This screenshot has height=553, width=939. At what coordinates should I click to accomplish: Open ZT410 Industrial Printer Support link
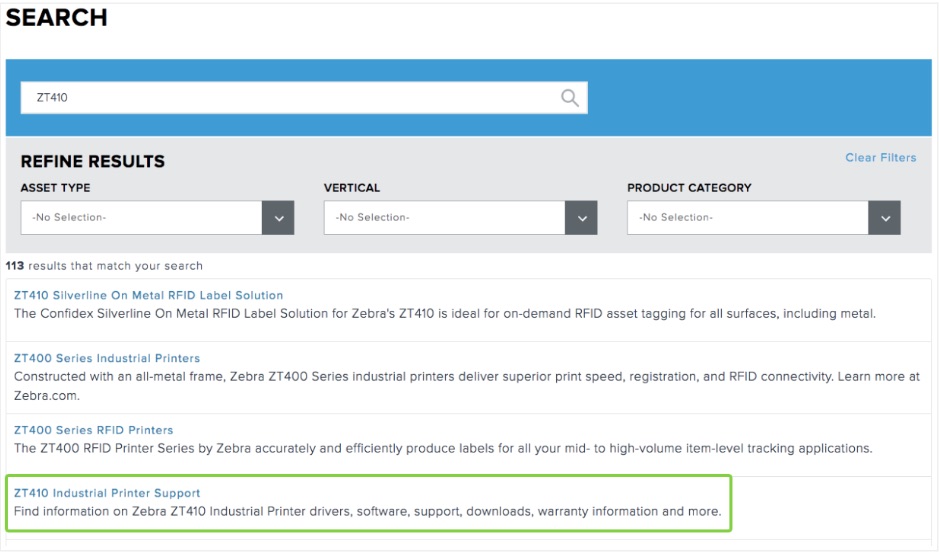107,493
